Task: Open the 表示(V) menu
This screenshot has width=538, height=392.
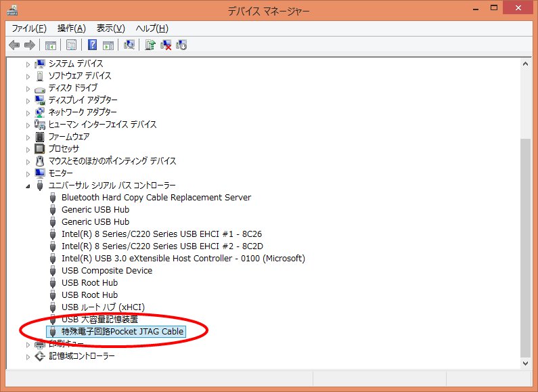Action: (x=111, y=28)
